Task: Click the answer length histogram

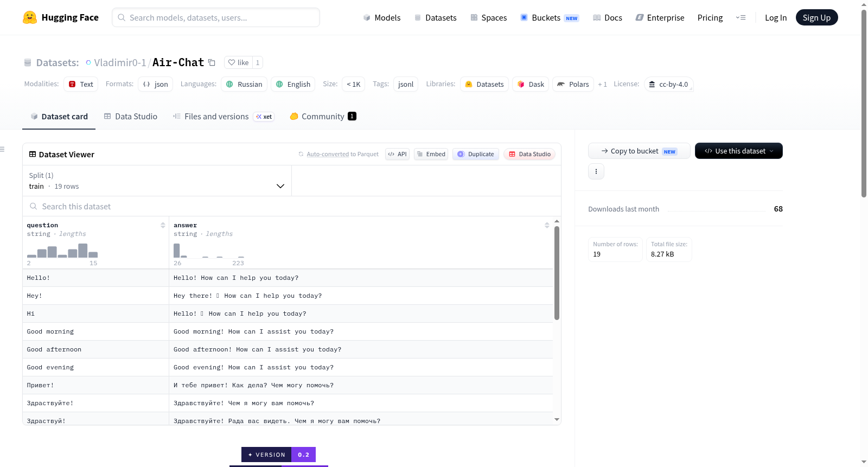Action: click(x=209, y=251)
